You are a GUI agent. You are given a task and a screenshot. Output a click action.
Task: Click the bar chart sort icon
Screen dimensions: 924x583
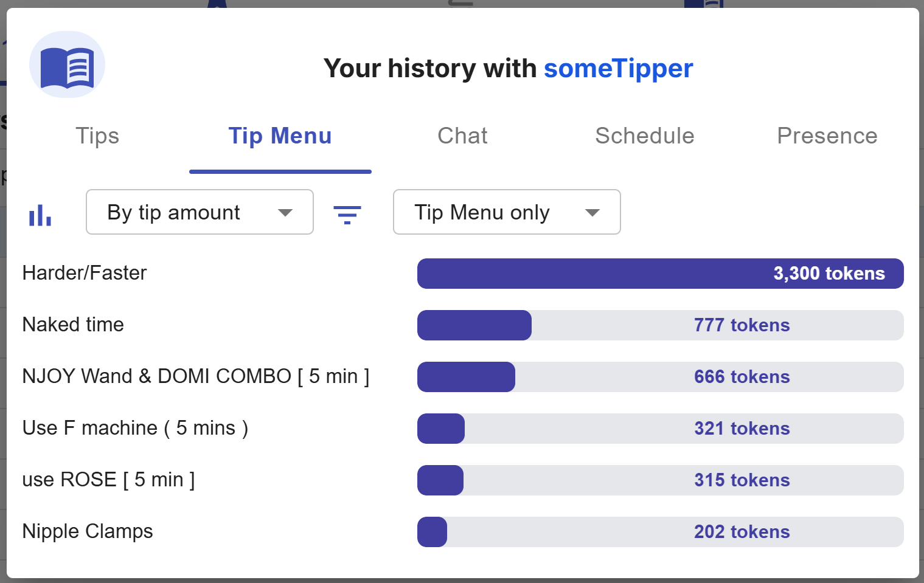[x=40, y=215]
